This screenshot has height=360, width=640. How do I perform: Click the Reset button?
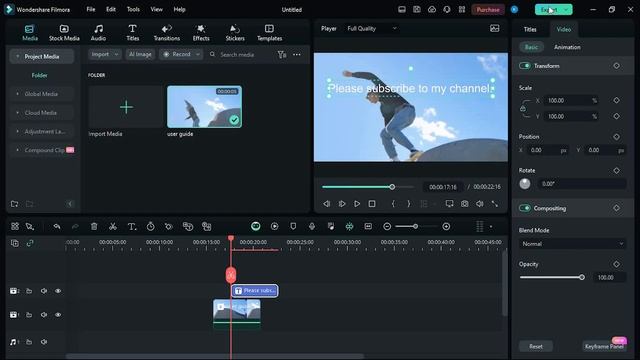[536, 346]
